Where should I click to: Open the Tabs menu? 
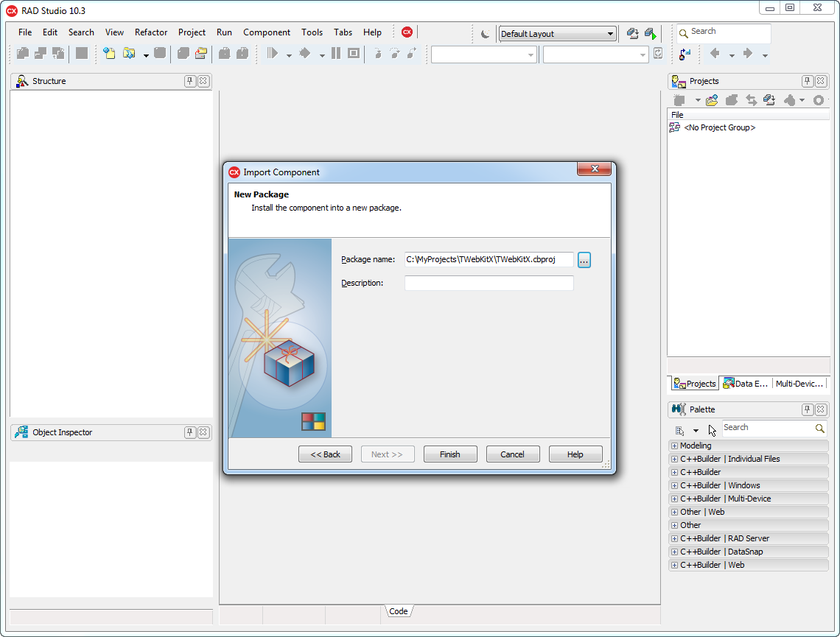[x=343, y=32]
